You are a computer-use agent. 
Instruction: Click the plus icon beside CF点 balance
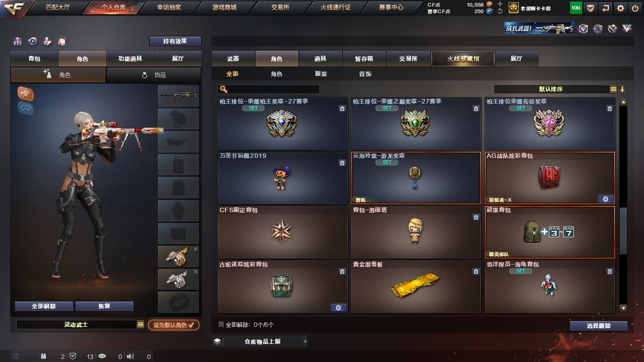500,4
